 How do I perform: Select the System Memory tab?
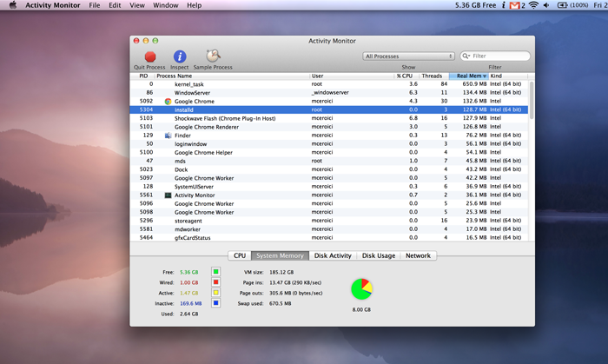280,255
